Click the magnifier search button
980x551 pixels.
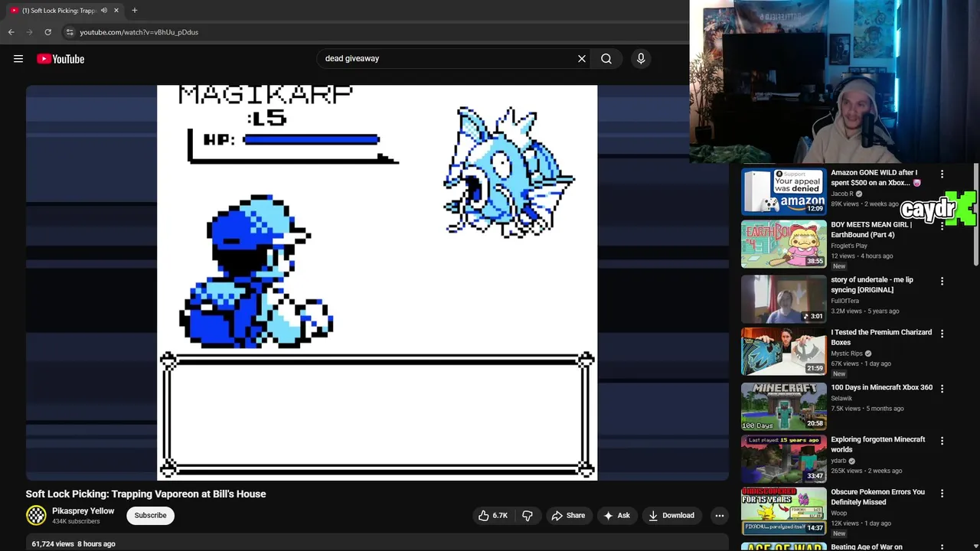(x=606, y=58)
